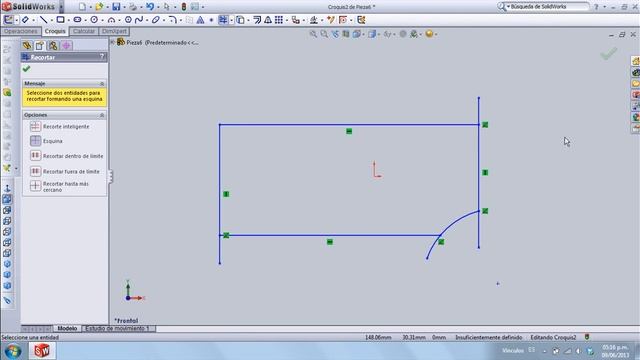Click the Previous View icon
Image resolution: width=640 pixels, height=360 pixels.
[335, 34]
